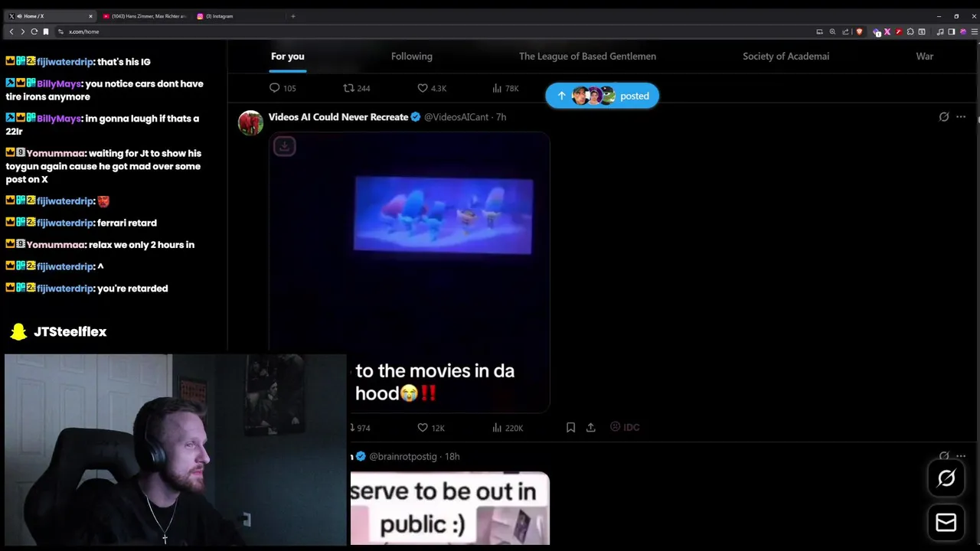This screenshot has width=980, height=551.
Task: Play the movies in da hood video
Action: [x=409, y=272]
